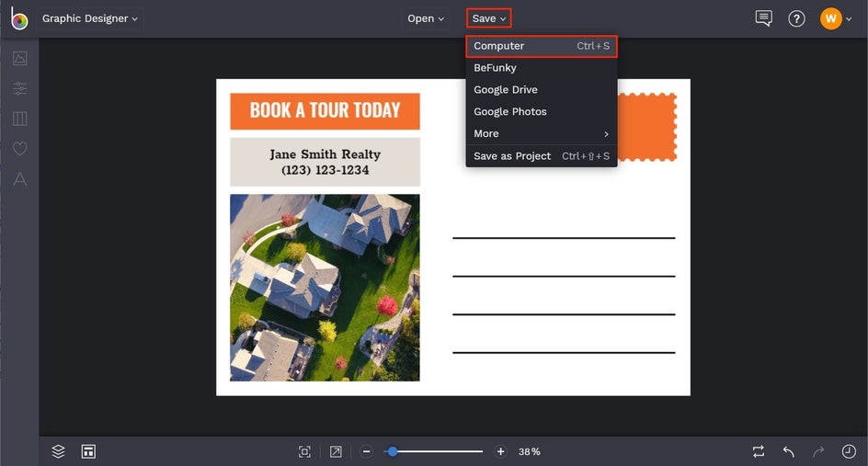Viewport: 868px width, 466px height.
Task: Open the Templates panel icon
Action: (19, 119)
